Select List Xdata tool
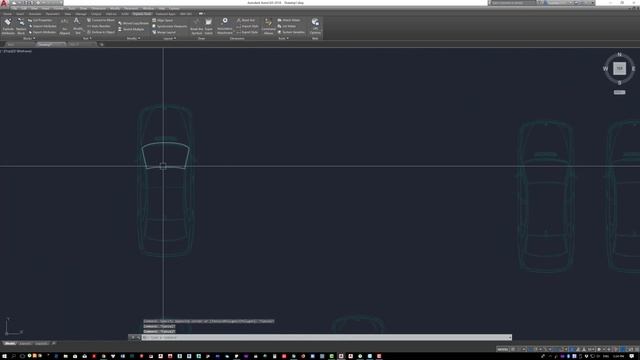This screenshot has height=360, width=640. (287, 26)
